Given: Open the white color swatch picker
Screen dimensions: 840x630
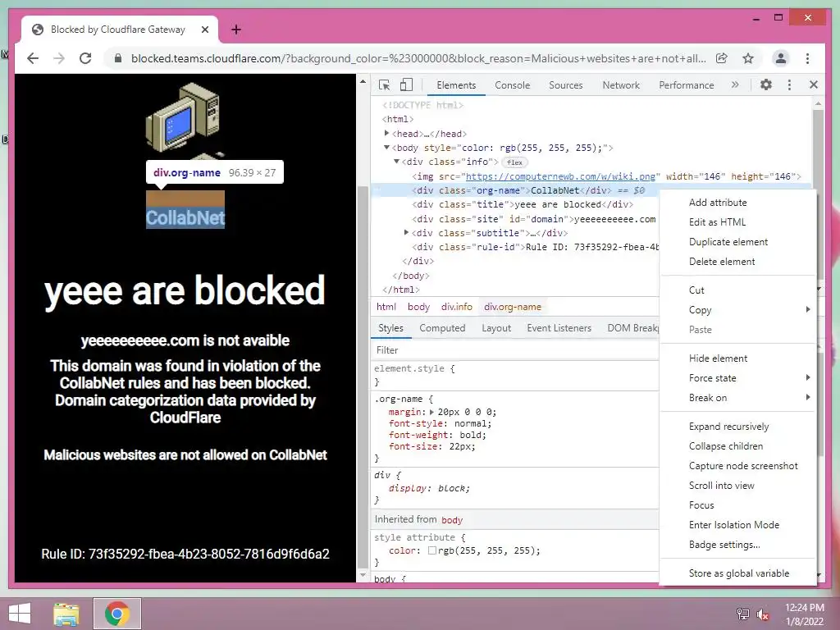Looking at the screenshot, I should [x=431, y=550].
